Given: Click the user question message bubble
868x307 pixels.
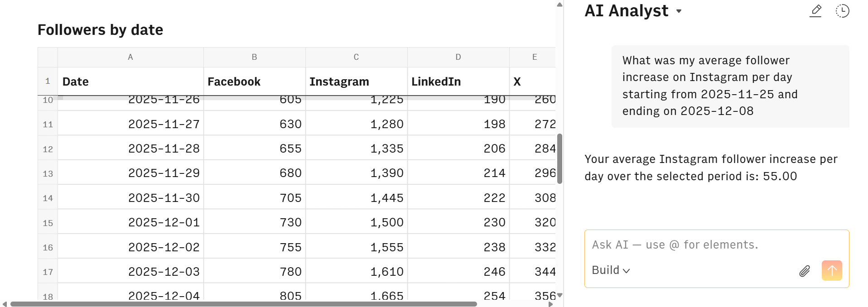Looking at the screenshot, I should 730,86.
